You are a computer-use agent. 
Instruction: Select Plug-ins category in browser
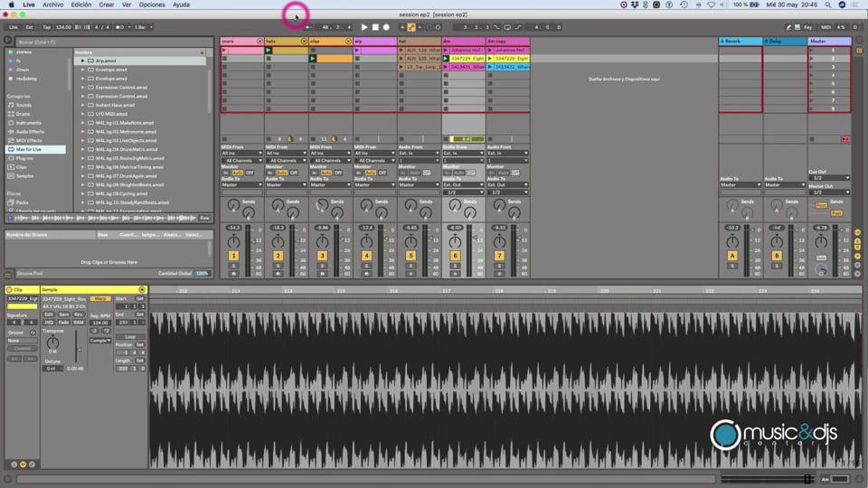[x=24, y=158]
